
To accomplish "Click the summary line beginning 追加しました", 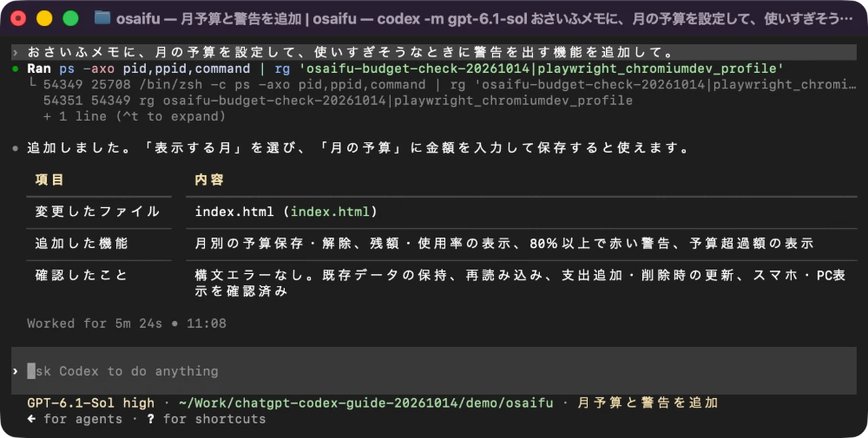I will click(358, 149).
